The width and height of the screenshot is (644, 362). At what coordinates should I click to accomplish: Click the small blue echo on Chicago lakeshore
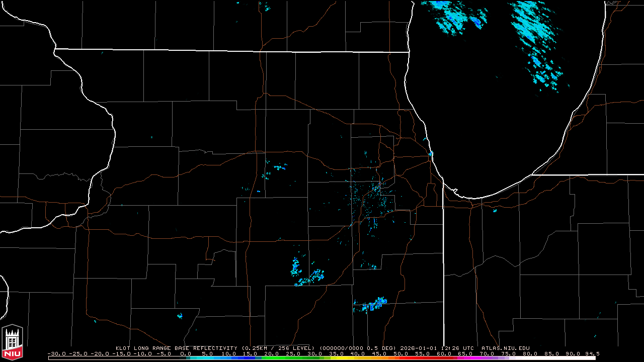pos(431,153)
